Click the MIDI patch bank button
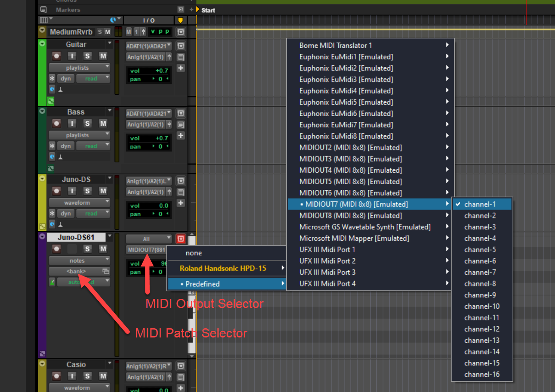The image size is (555, 392). [x=76, y=271]
